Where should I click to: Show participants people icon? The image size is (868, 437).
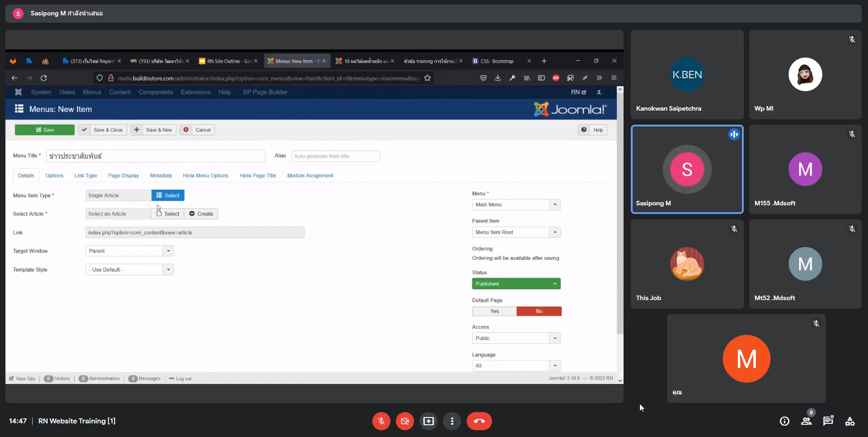806,421
